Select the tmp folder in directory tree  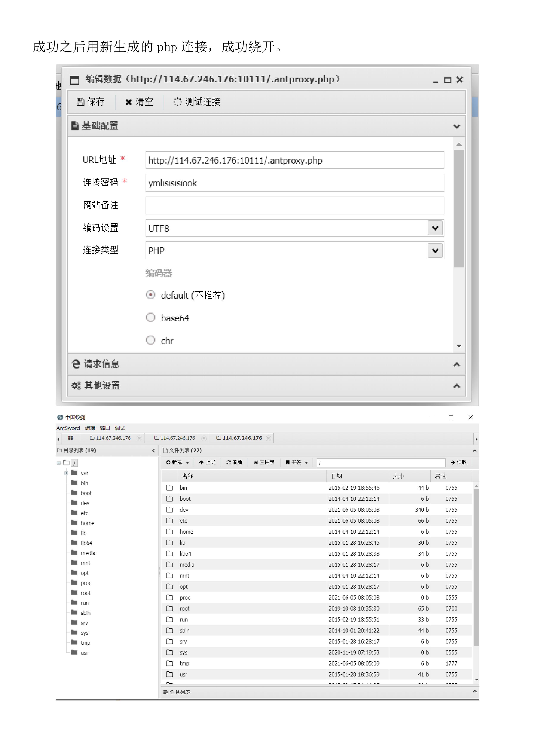click(85, 643)
